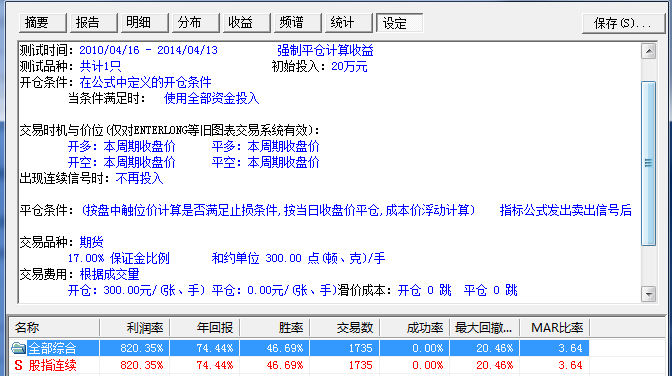
Task: Click the 开多: 本周期收盘价 setting
Action: click(x=122, y=146)
